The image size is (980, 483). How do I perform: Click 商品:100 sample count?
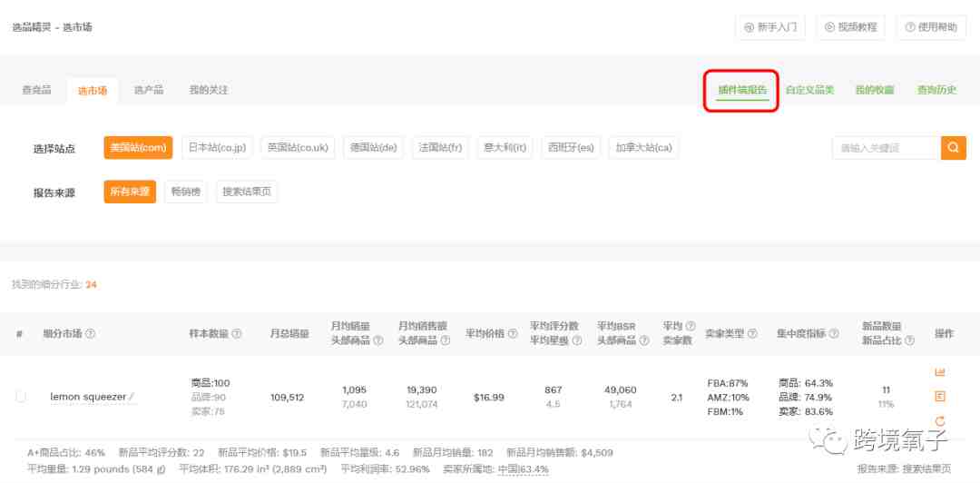pos(211,383)
